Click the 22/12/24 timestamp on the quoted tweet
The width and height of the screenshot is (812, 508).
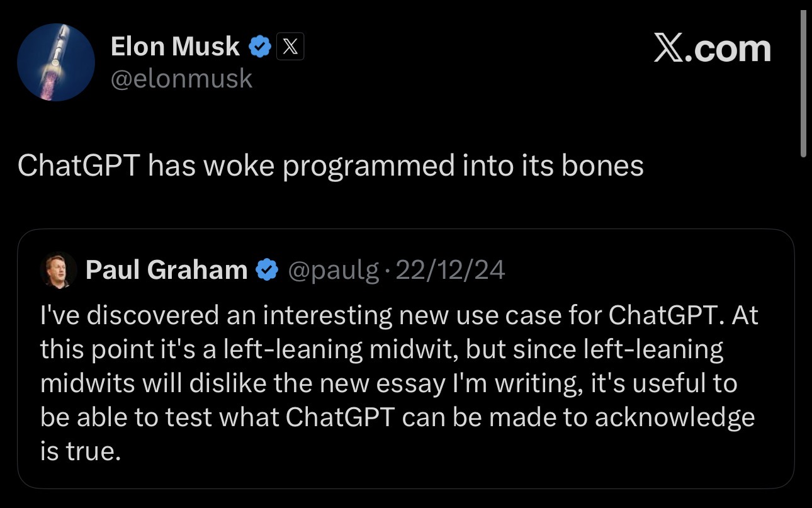[449, 269]
